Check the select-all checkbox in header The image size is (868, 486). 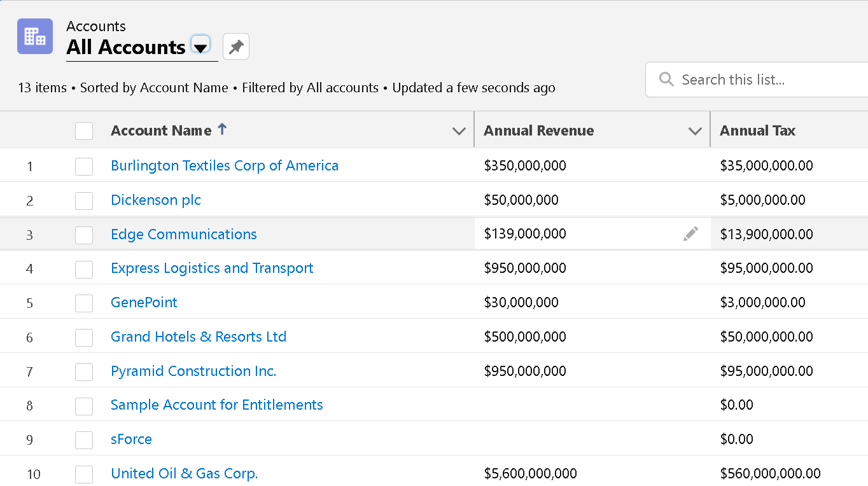click(84, 130)
